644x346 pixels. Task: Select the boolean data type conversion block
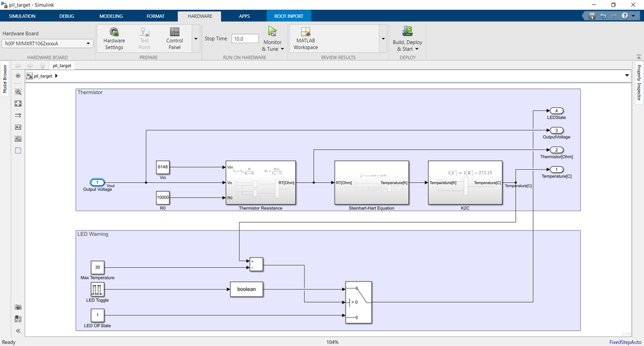(x=246, y=289)
